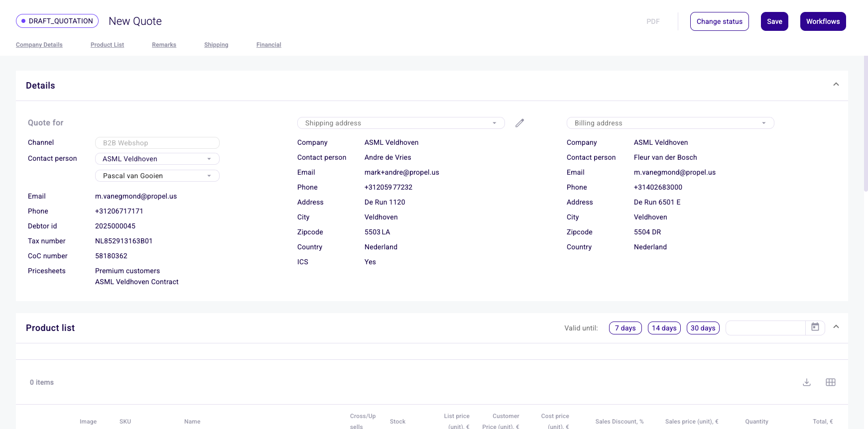Collapse the Details section chevron
This screenshot has height=429, width=868.
coord(836,84)
